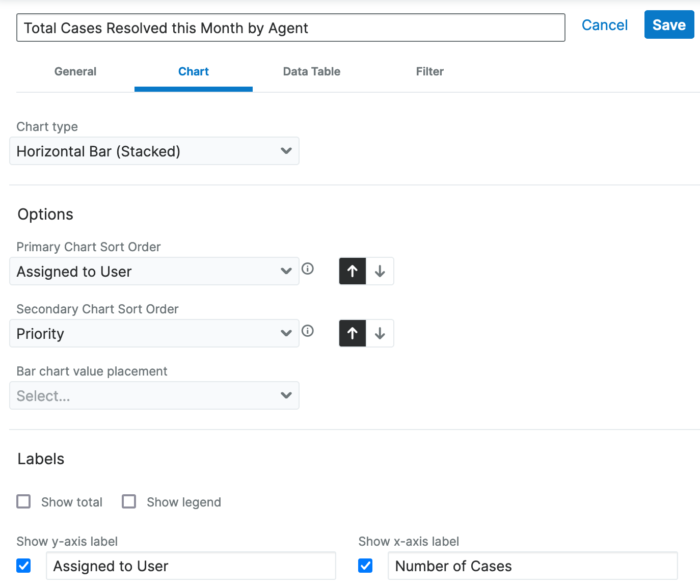Click the Cancel link
Viewport: 700px width, 588px height.
(x=604, y=25)
